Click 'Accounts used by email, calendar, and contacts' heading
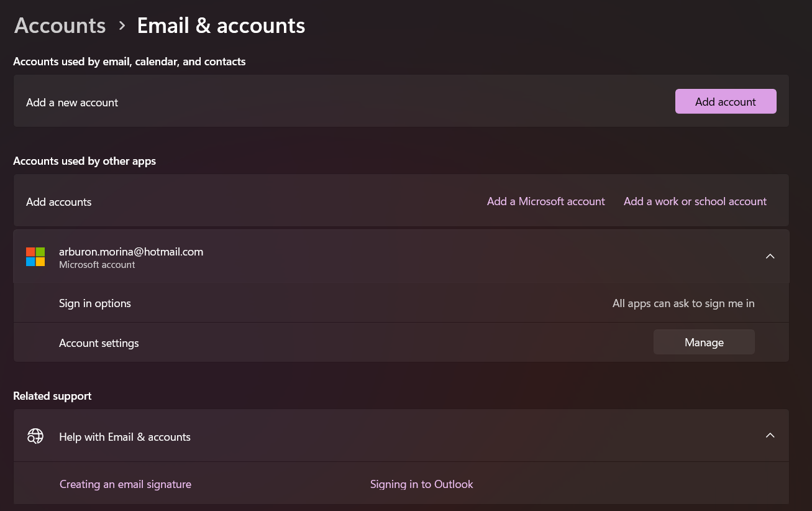 tap(129, 62)
